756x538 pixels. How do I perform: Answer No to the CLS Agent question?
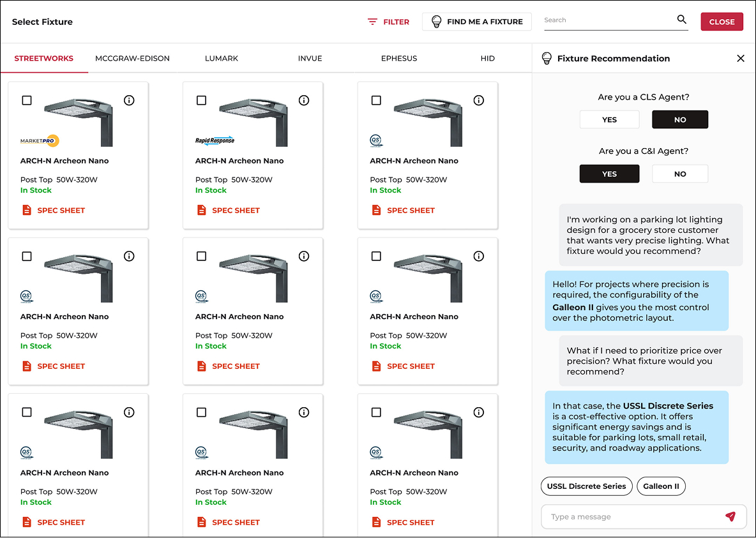pyautogui.click(x=680, y=119)
